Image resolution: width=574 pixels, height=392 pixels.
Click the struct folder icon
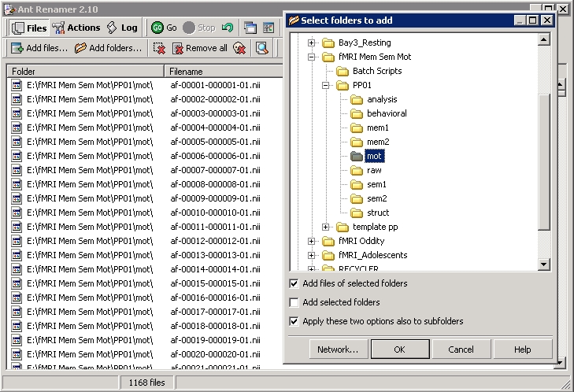click(x=357, y=213)
